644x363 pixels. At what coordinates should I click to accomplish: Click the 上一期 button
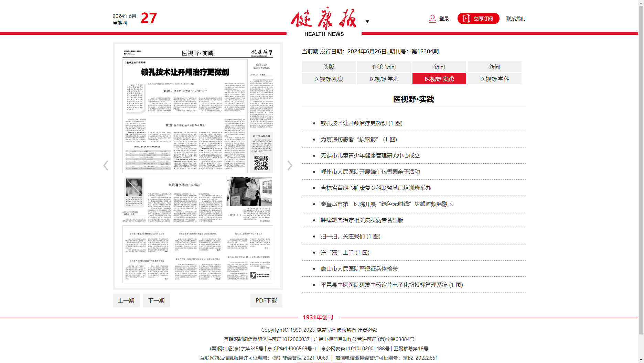click(x=126, y=300)
